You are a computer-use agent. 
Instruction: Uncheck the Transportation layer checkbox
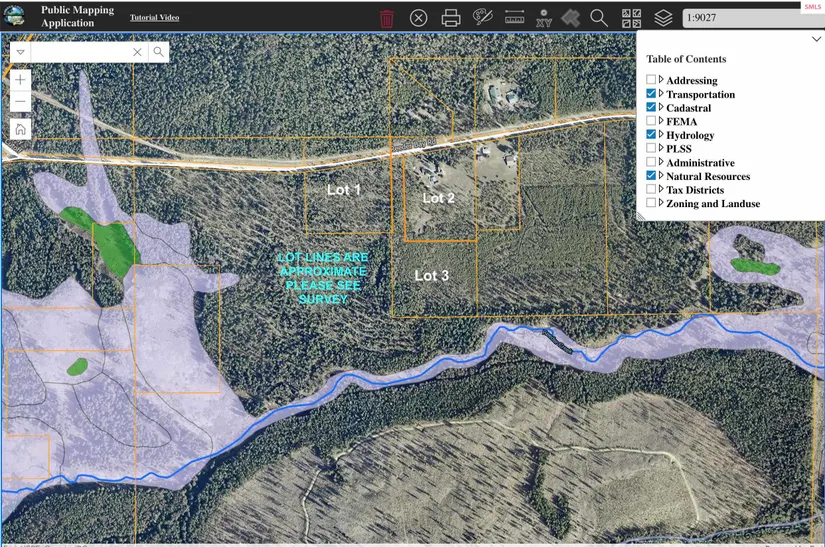click(651, 93)
